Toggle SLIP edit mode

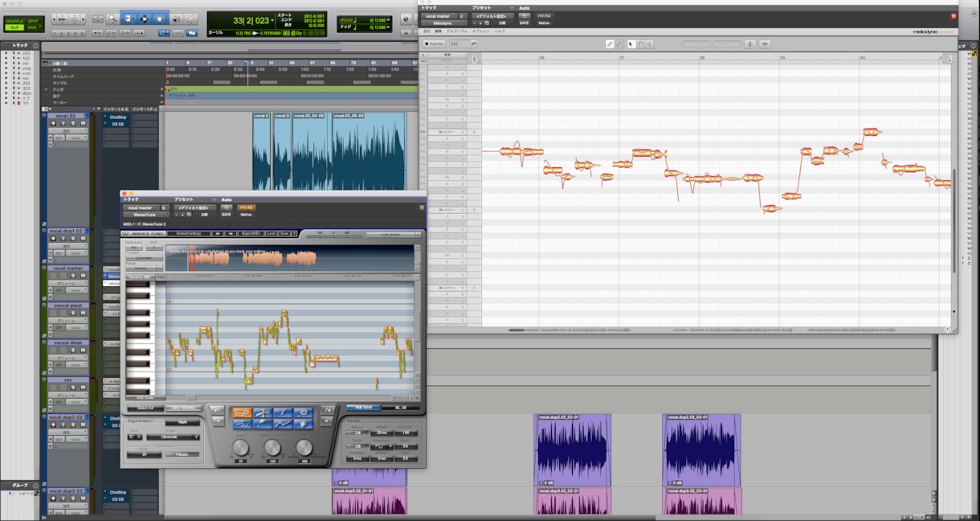pyautogui.click(x=14, y=27)
